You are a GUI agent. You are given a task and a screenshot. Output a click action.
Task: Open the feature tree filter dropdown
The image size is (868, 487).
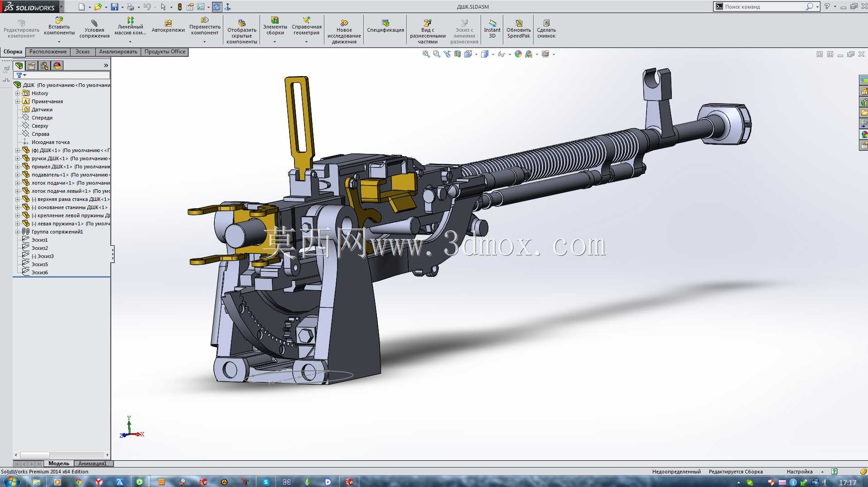pos(21,75)
